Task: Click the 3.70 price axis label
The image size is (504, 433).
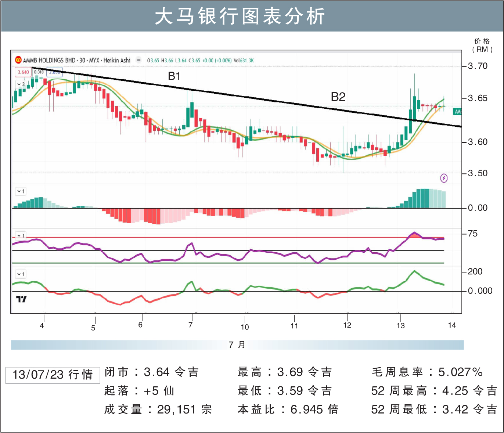Action: click(478, 66)
